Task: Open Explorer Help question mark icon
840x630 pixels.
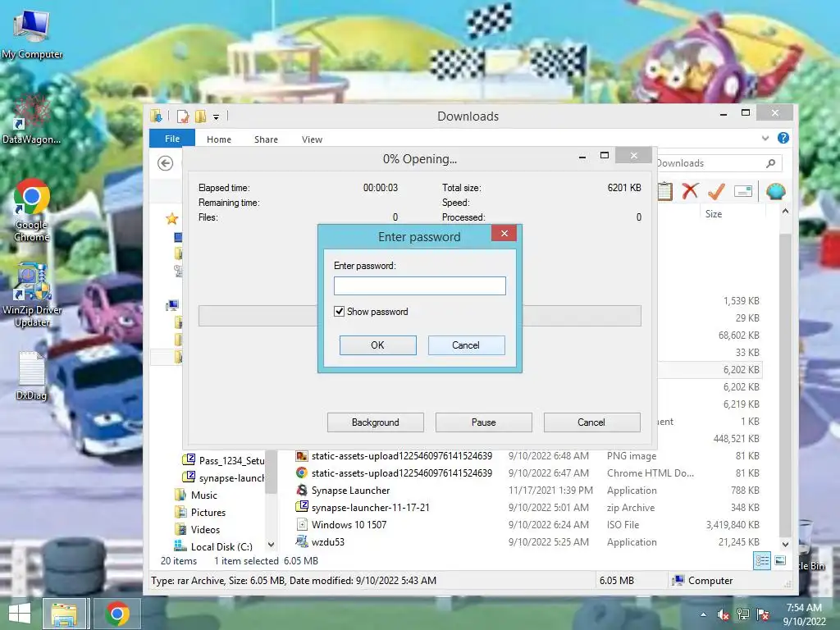Action: (x=783, y=138)
